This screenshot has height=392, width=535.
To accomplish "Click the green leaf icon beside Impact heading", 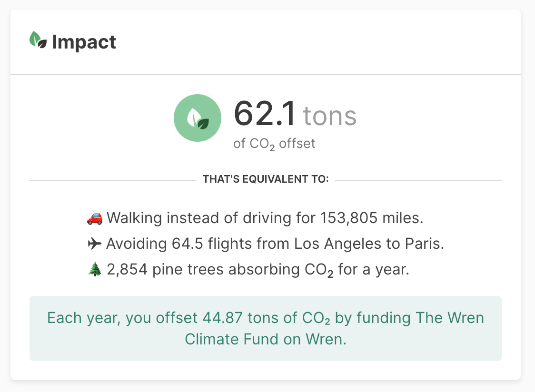I will pos(38,39).
